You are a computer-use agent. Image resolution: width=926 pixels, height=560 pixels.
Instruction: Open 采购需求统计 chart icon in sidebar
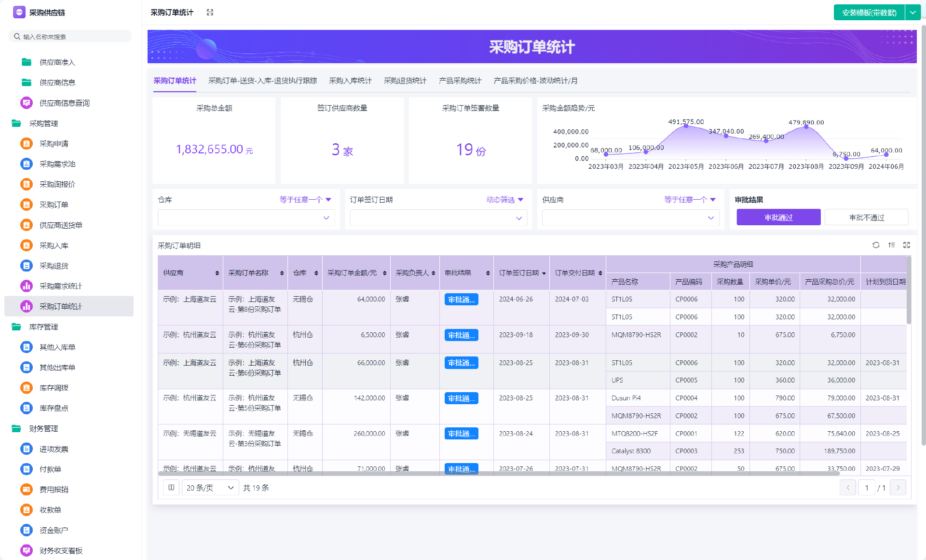pyautogui.click(x=27, y=286)
